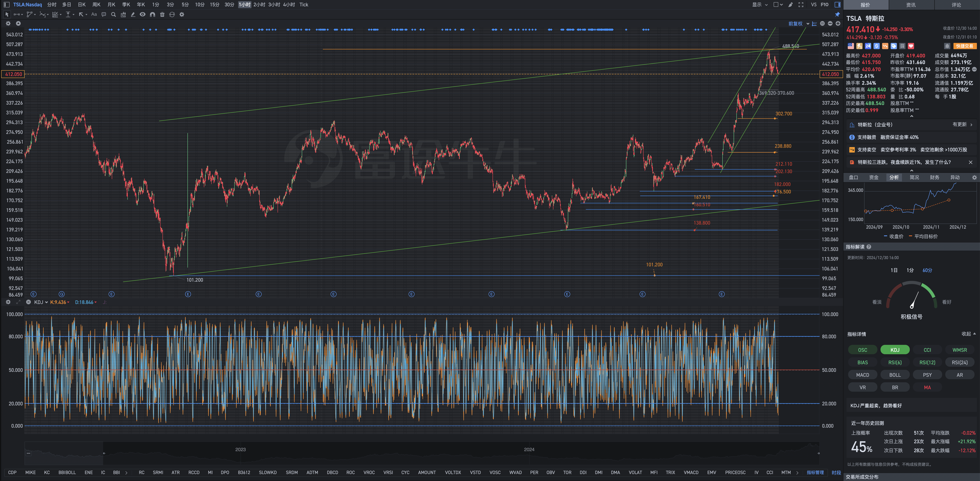This screenshot has height=481, width=980.
Task: Close the 特斯拉三连跌 news banner
Action: 970,162
